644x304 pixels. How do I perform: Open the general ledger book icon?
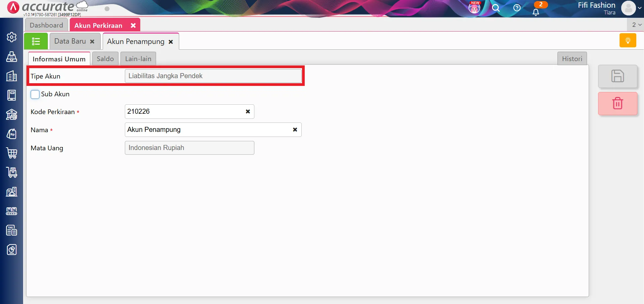[x=12, y=95]
